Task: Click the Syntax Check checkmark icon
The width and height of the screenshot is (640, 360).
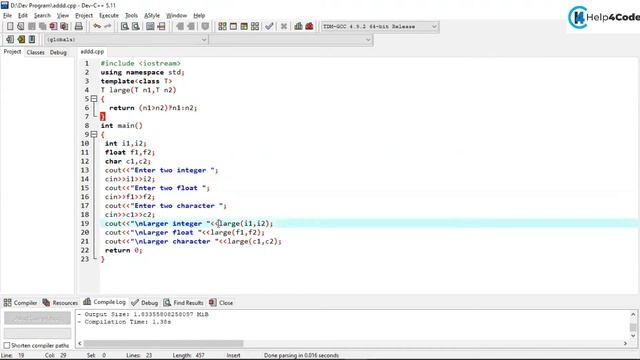Action: pos(269,27)
